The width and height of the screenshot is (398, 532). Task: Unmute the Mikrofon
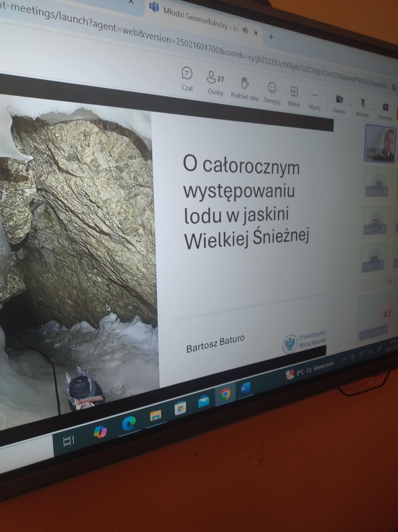[x=363, y=103]
